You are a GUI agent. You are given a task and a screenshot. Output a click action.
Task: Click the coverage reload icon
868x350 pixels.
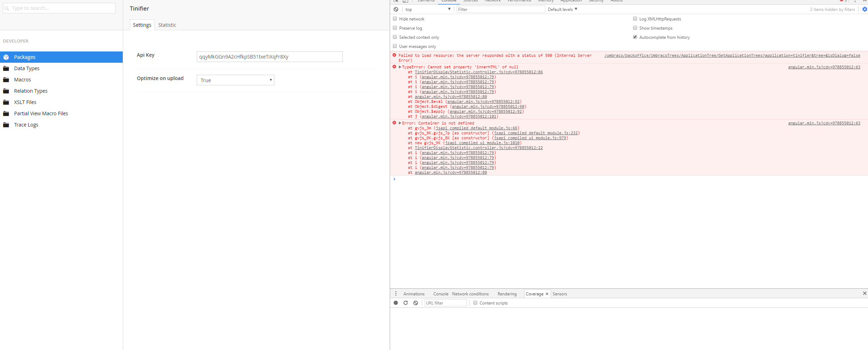[406, 303]
